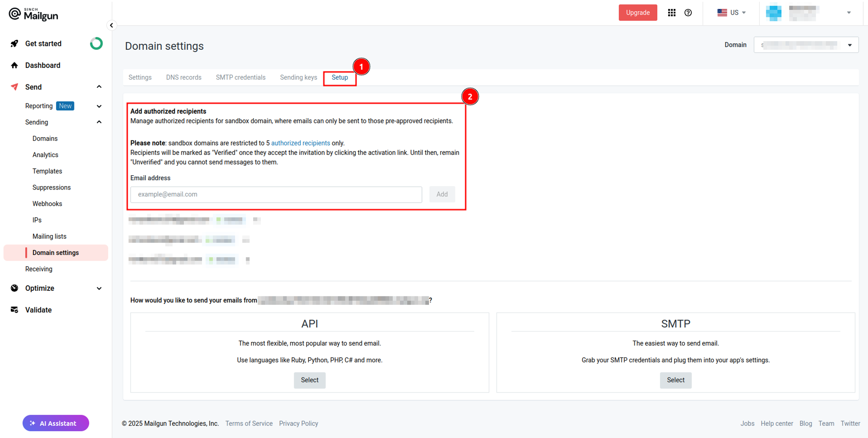Open Receiving in the sidebar
868x438 pixels.
[x=39, y=269]
